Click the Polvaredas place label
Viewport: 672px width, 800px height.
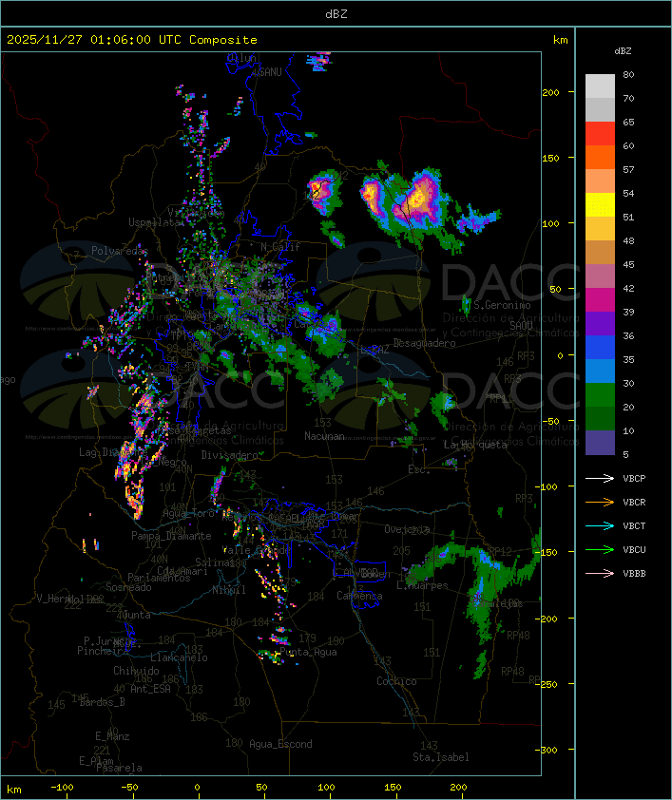click(x=120, y=251)
